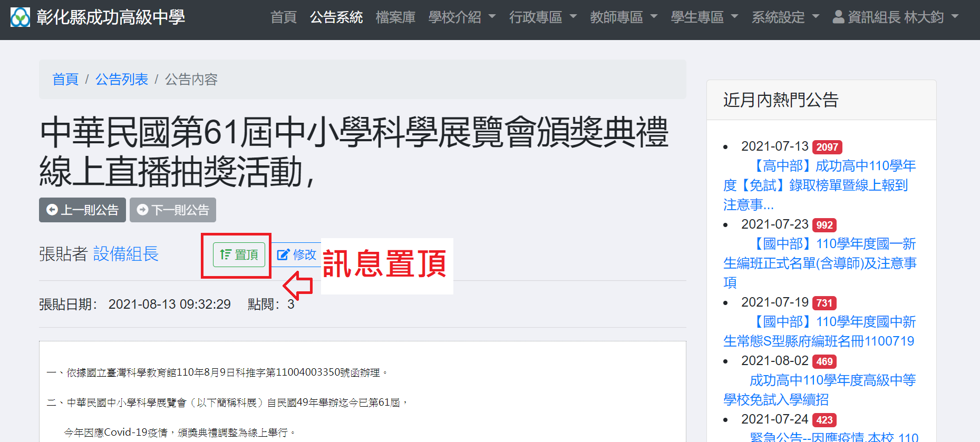This screenshot has width=980, height=442.
Task: Expand the 教師專區 dropdown
Action: click(624, 17)
